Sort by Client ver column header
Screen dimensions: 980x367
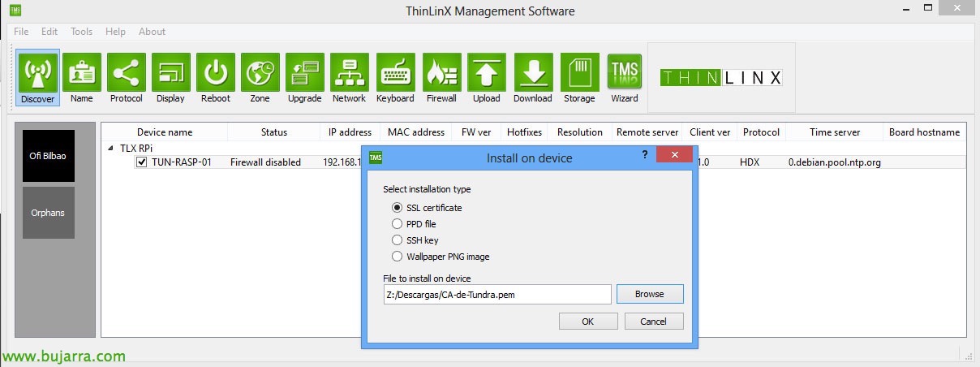[710, 132]
